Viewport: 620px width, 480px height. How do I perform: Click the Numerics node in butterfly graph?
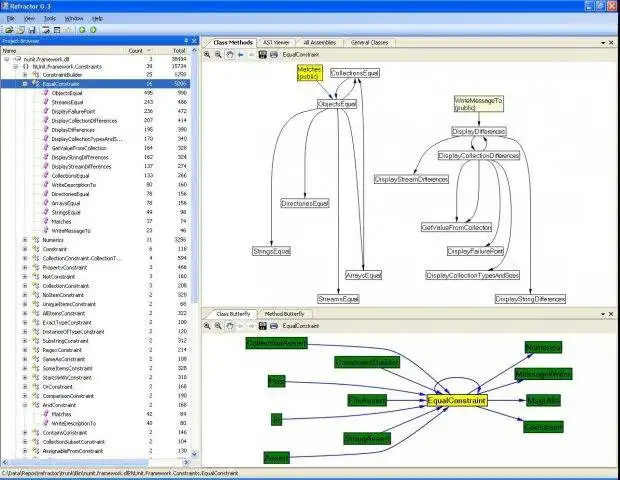click(543, 348)
